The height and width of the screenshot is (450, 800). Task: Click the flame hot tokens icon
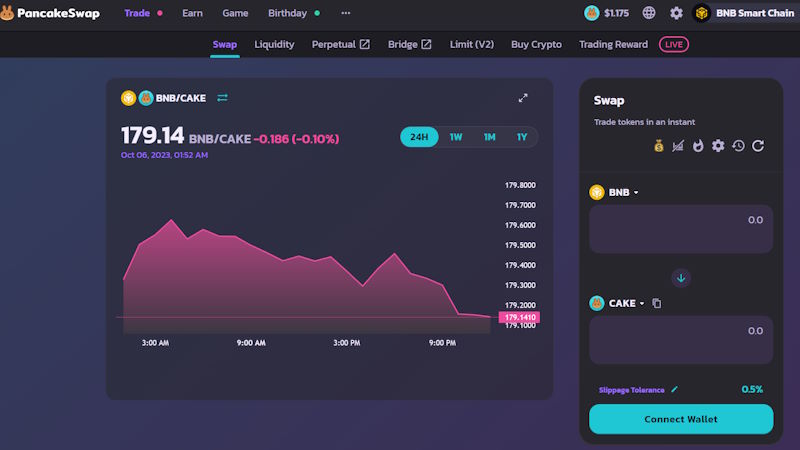(x=698, y=146)
